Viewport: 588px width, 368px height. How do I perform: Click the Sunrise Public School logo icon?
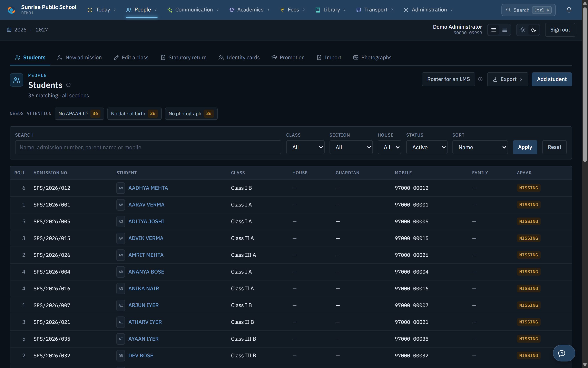[x=11, y=10]
